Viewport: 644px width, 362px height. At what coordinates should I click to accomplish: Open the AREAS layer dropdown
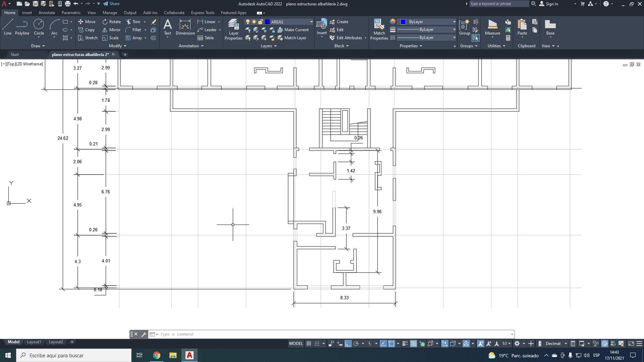(311, 22)
